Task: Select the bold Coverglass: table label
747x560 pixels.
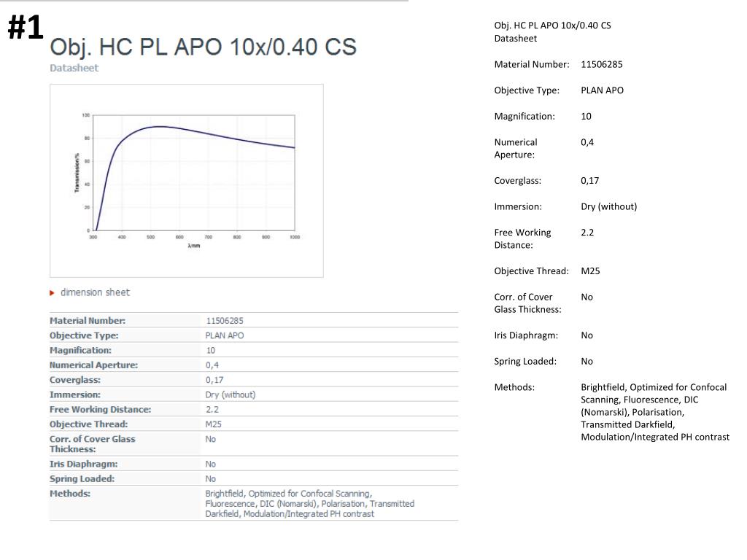Action: coord(75,380)
